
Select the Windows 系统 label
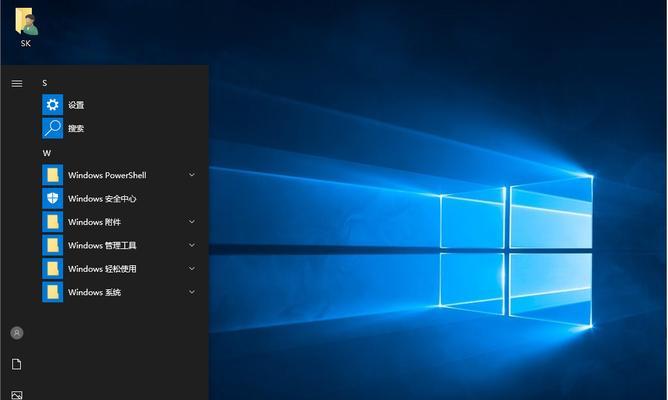[94, 292]
